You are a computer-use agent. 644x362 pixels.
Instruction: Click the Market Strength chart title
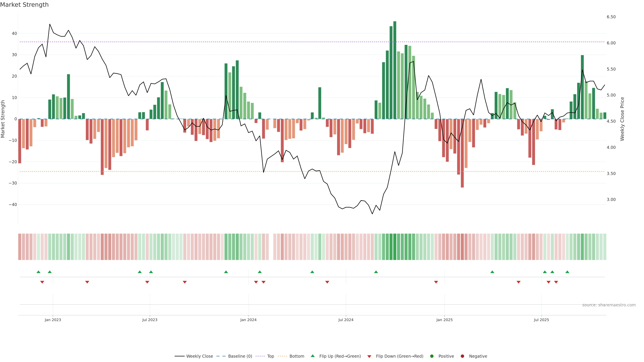(24, 5)
